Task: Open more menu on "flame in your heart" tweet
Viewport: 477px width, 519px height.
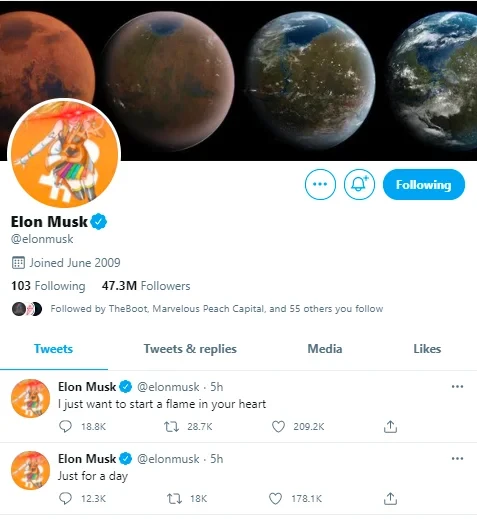Action: [x=457, y=387]
